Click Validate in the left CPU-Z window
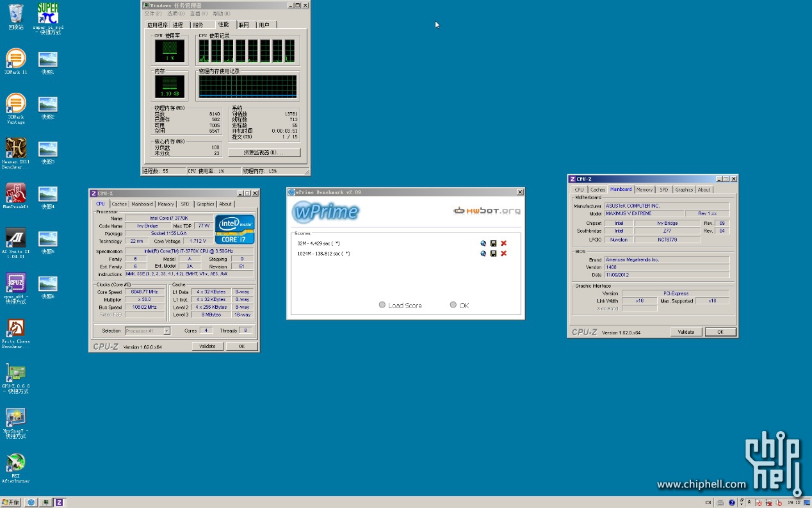 [x=207, y=347]
